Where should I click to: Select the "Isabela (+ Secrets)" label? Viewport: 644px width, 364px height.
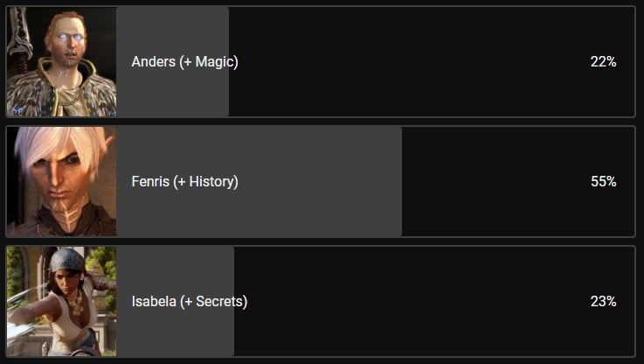click(189, 302)
